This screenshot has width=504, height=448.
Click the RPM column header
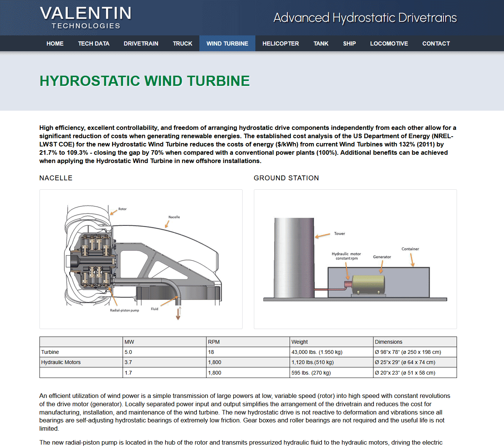click(x=248, y=342)
